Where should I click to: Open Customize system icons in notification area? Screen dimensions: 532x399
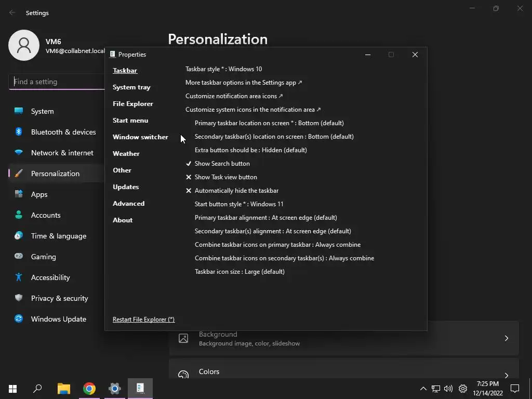(x=253, y=110)
